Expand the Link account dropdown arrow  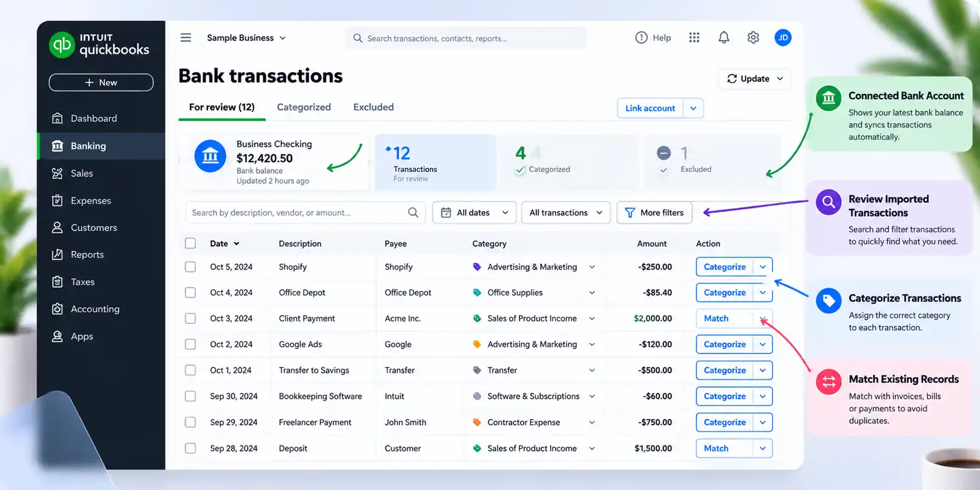[693, 108]
